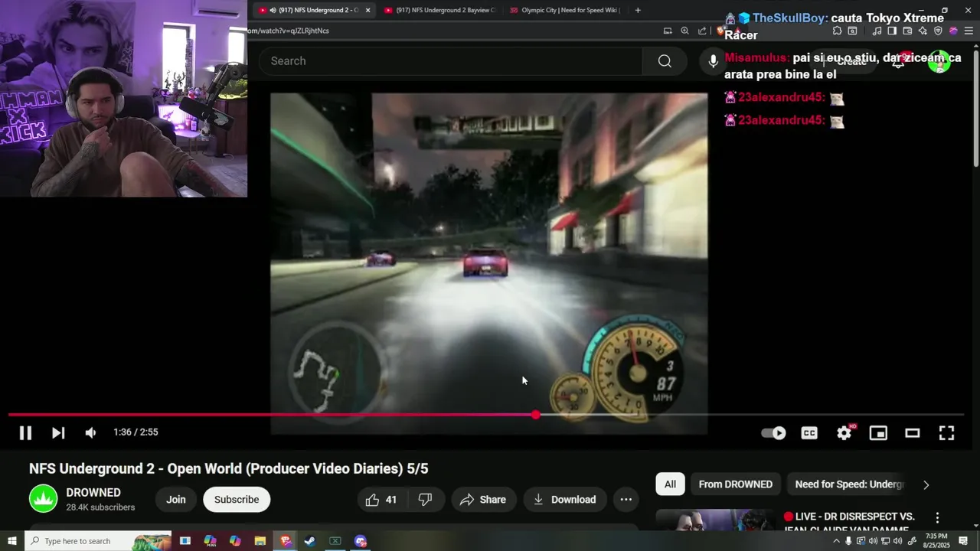Dislike this video
This screenshot has width=980, height=551.
425,500
